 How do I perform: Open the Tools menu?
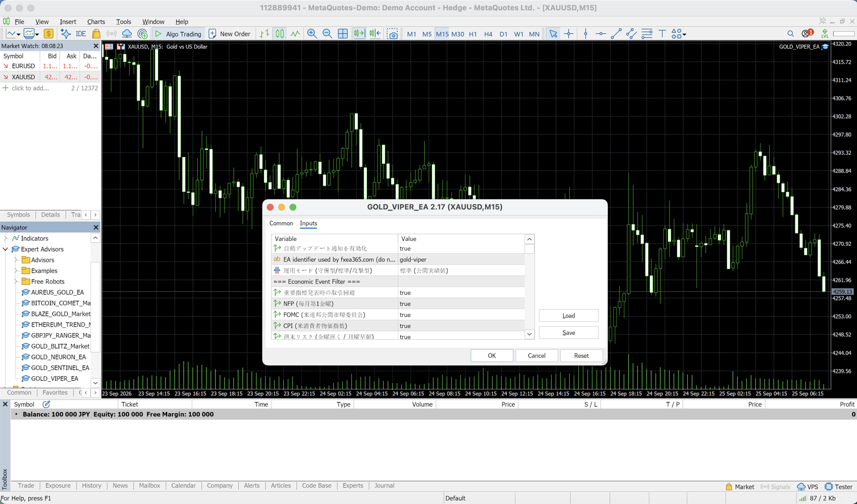(123, 21)
